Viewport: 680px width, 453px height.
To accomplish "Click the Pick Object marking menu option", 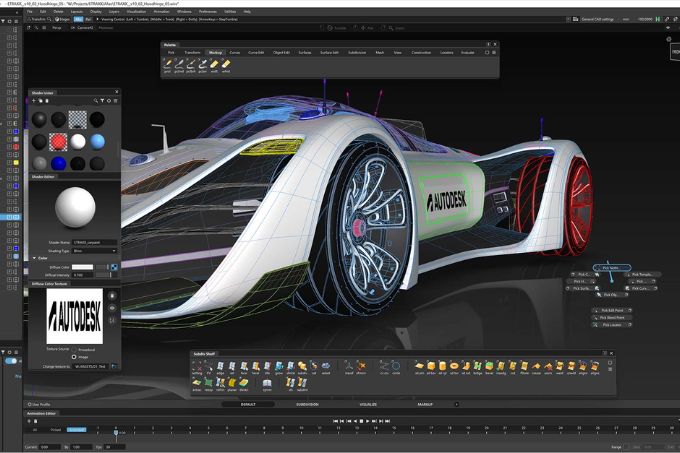I will click(x=611, y=295).
